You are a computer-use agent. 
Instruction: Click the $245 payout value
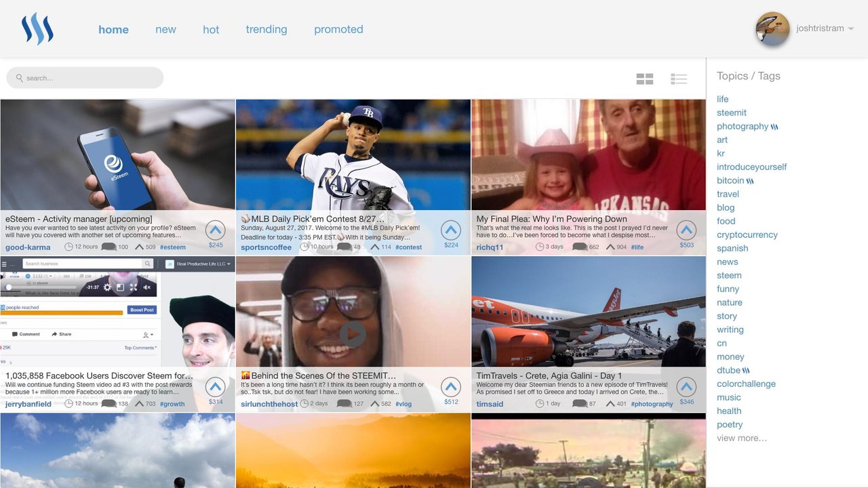point(216,245)
